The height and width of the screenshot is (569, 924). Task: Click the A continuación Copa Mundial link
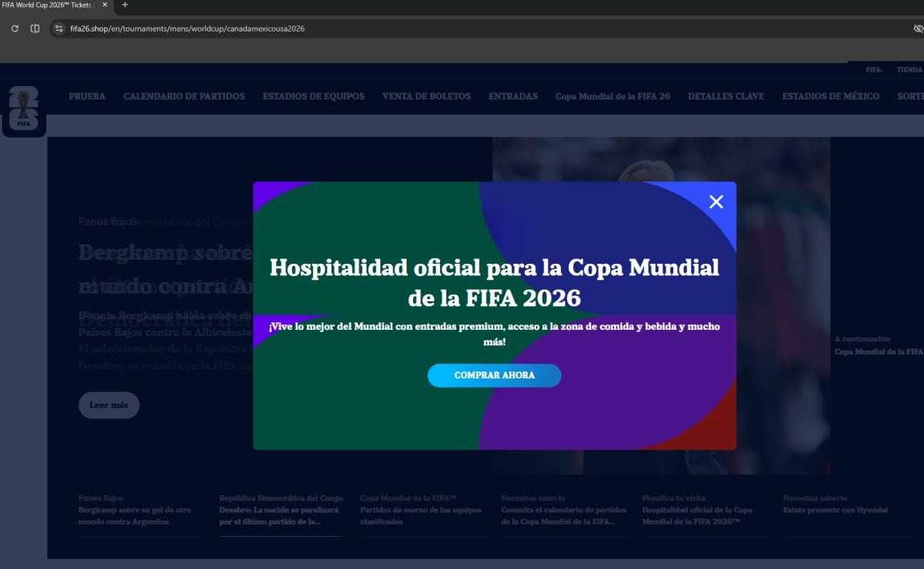(879, 345)
